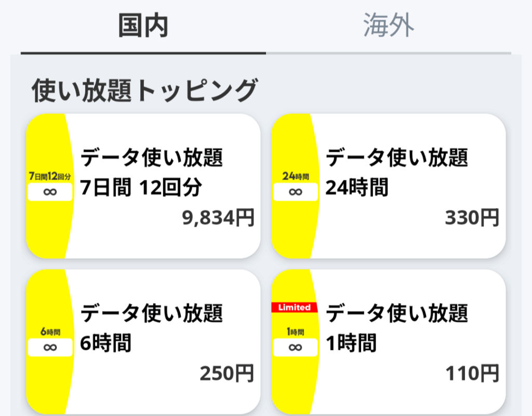Click the infinity icon on 6時間 card
Screen dimensions: 532x416
(50, 347)
